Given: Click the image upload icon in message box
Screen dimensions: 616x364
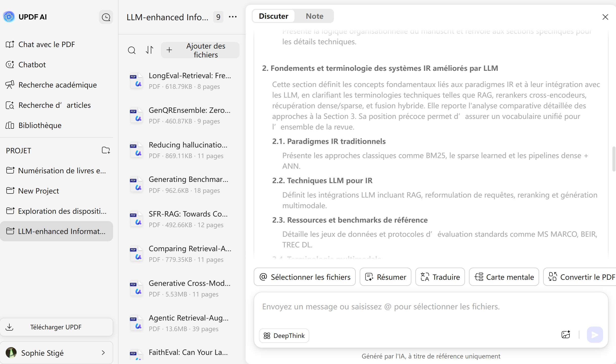Looking at the screenshot, I should tap(566, 335).
